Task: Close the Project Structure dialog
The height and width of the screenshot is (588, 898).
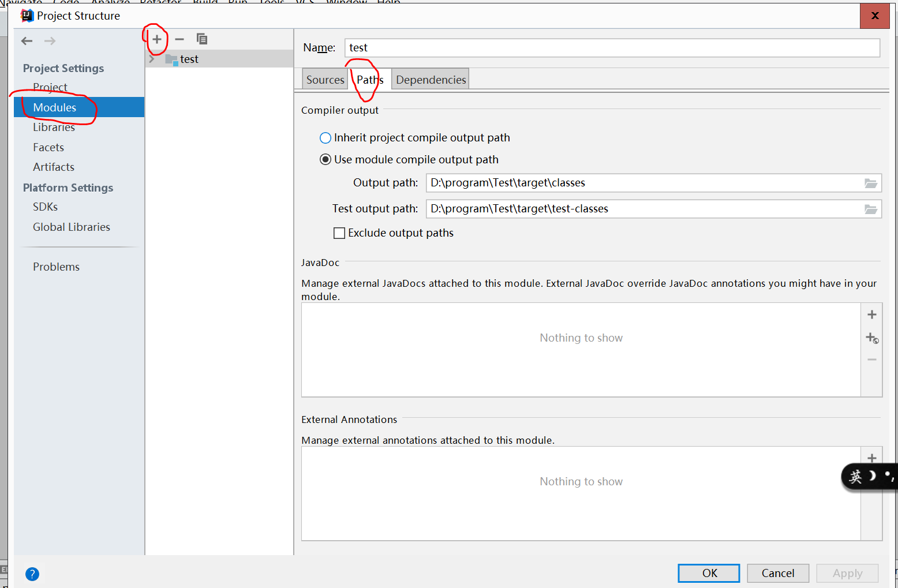Action: (875, 16)
